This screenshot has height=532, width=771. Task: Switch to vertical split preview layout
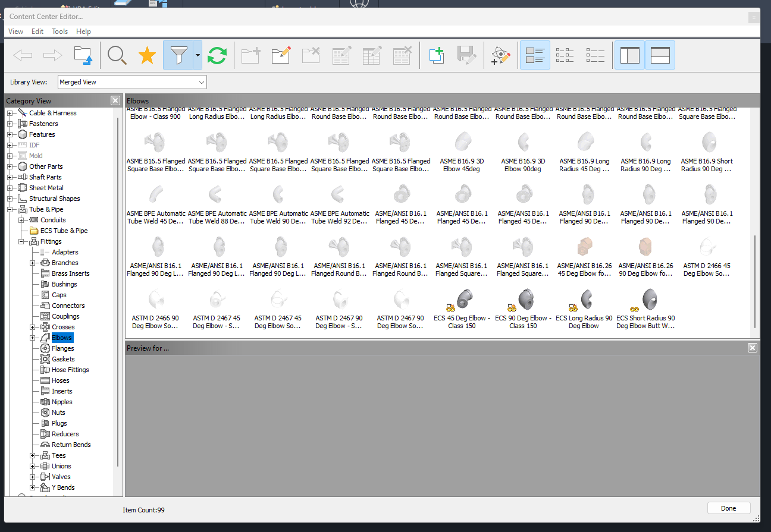pyautogui.click(x=630, y=55)
